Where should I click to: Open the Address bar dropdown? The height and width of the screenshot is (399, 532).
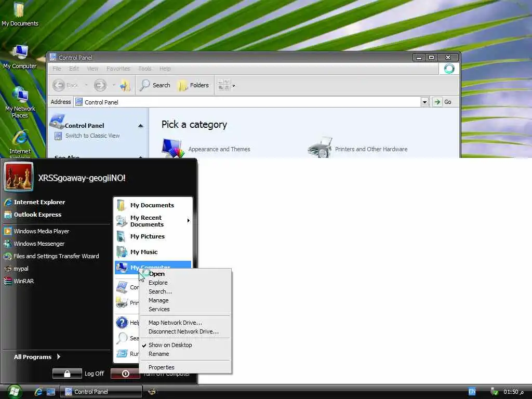coord(424,102)
